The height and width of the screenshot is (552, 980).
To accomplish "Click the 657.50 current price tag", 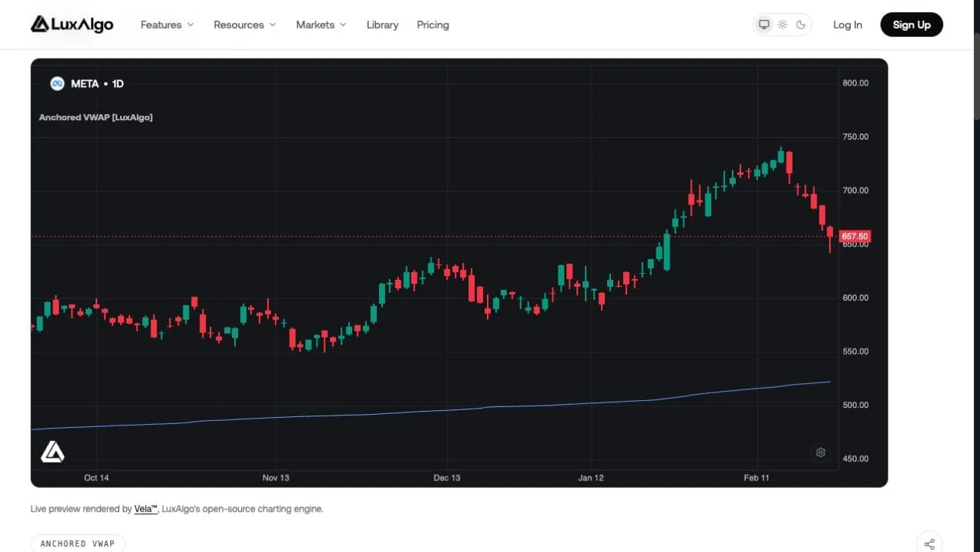I will (854, 236).
